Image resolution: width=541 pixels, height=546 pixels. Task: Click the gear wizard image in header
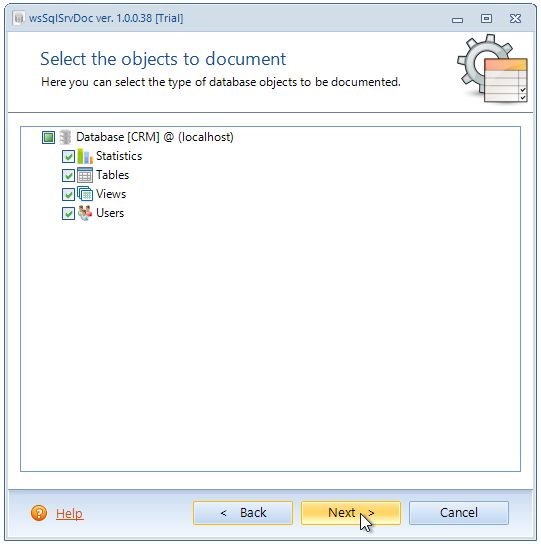492,69
